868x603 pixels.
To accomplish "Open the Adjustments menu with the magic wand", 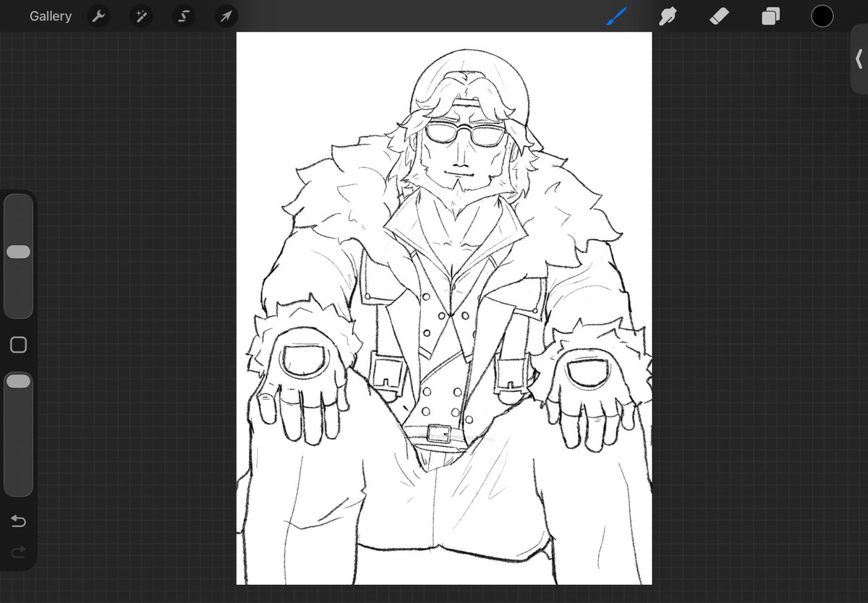I will click(x=140, y=15).
